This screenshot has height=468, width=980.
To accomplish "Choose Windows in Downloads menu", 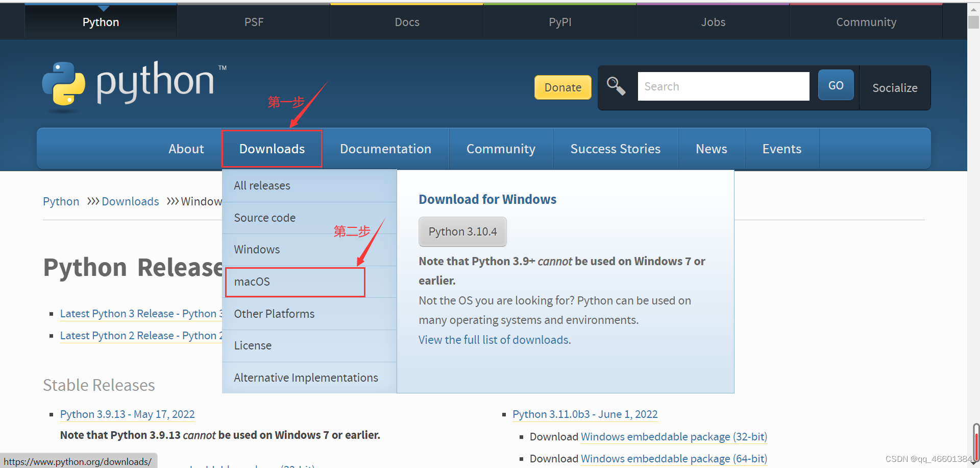I will [309, 249].
